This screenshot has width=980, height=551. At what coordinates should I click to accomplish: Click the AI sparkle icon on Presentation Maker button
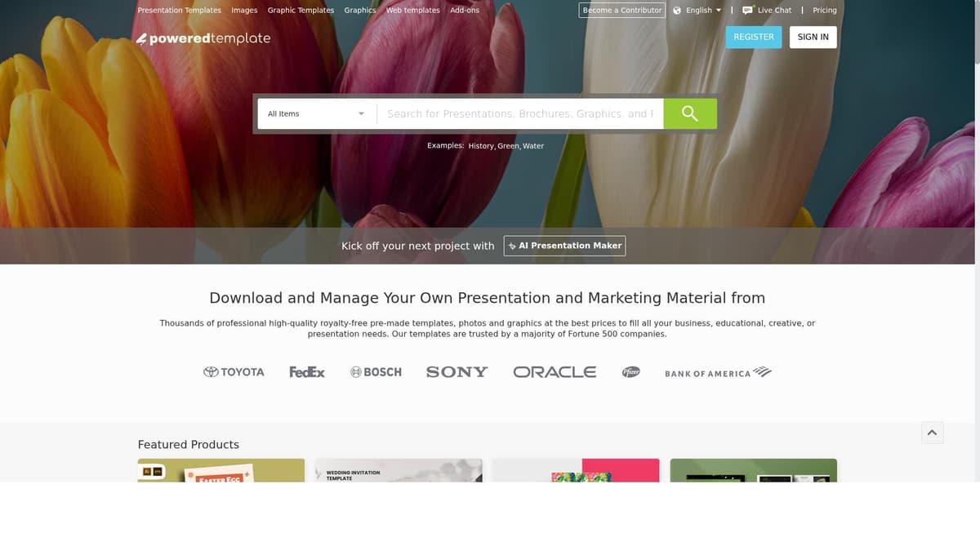(x=512, y=246)
